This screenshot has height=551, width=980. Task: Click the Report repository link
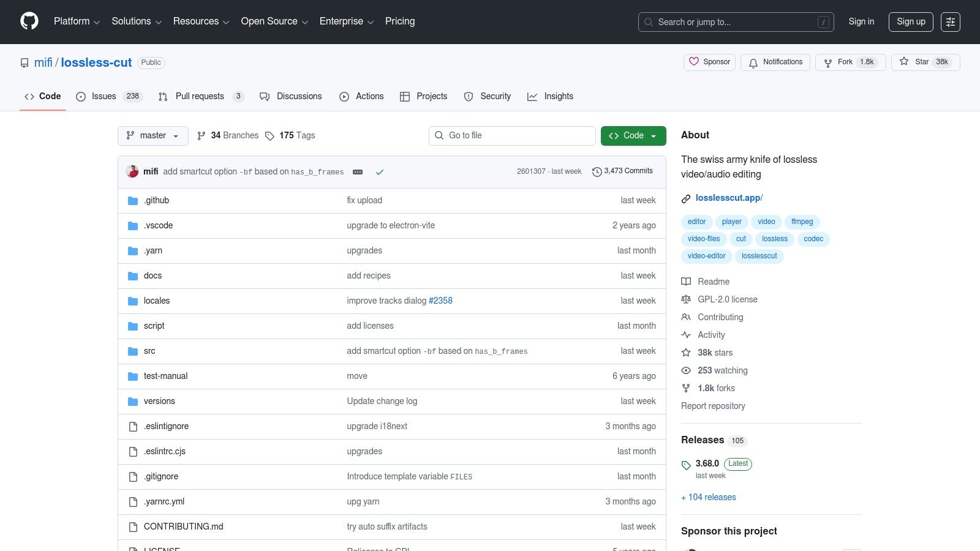[x=713, y=406]
